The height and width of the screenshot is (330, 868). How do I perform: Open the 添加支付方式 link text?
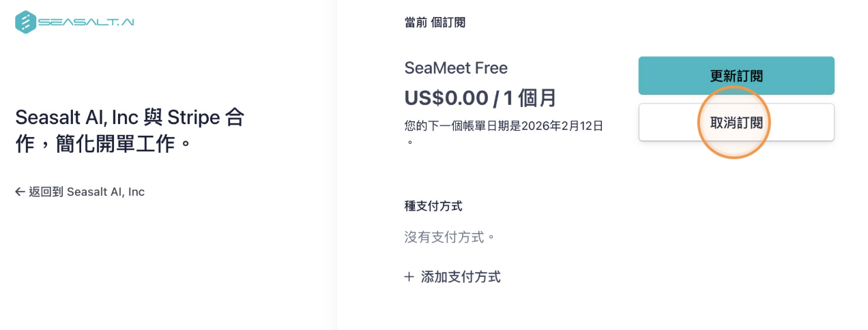[x=461, y=277]
